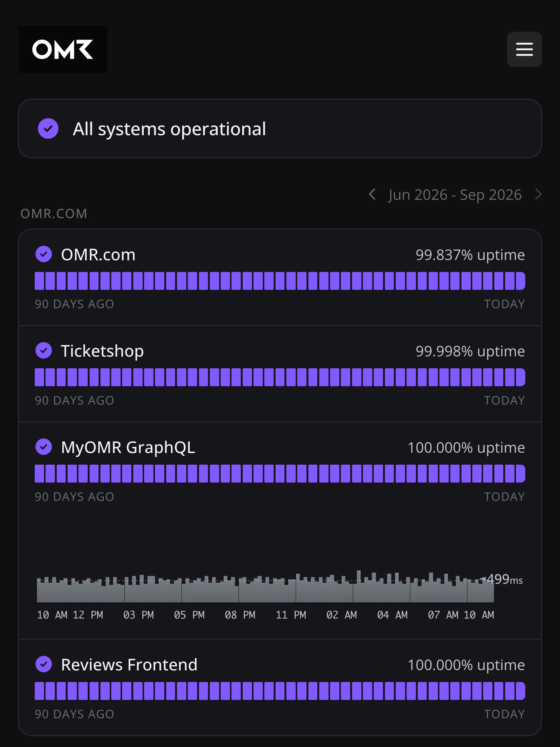
Task: Click the OMR.com uptime bar strip
Action: click(x=280, y=281)
